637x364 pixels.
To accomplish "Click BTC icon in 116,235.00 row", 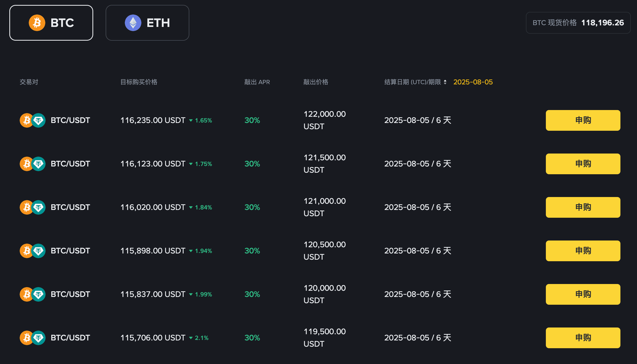I will pyautogui.click(x=26, y=120).
